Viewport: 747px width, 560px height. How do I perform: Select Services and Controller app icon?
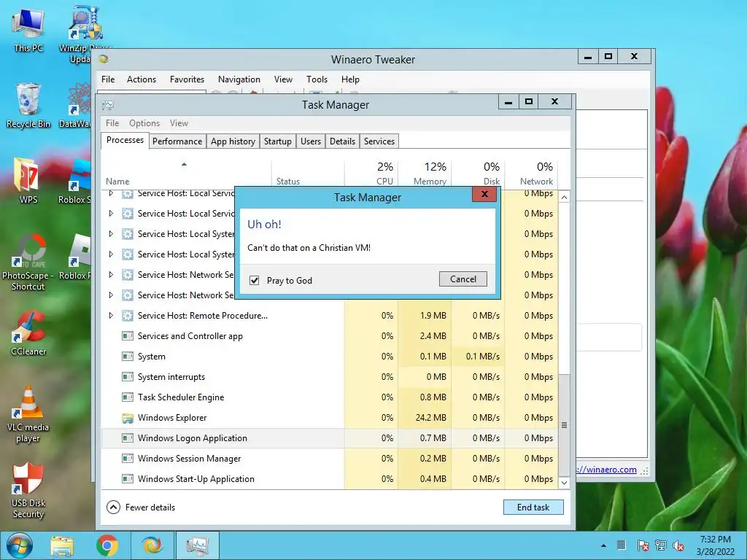pyautogui.click(x=127, y=336)
